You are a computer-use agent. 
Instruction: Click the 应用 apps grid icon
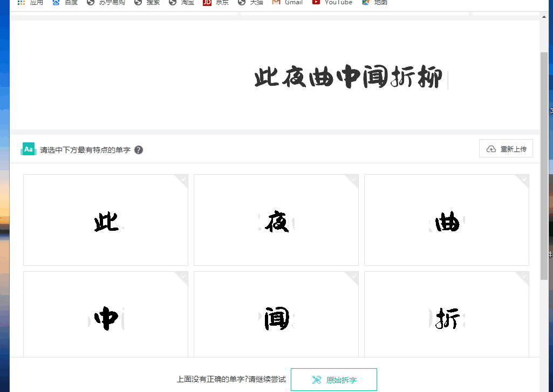click(x=21, y=2)
